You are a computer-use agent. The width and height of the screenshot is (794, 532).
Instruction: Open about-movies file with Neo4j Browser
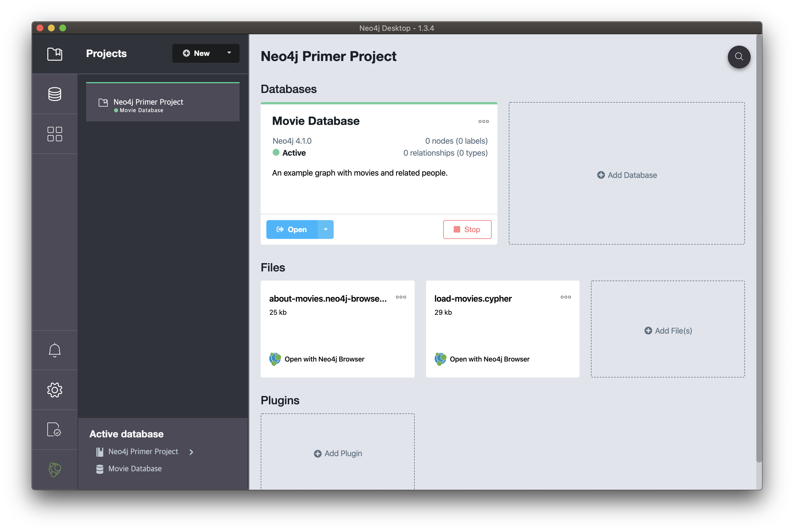pyautogui.click(x=324, y=359)
